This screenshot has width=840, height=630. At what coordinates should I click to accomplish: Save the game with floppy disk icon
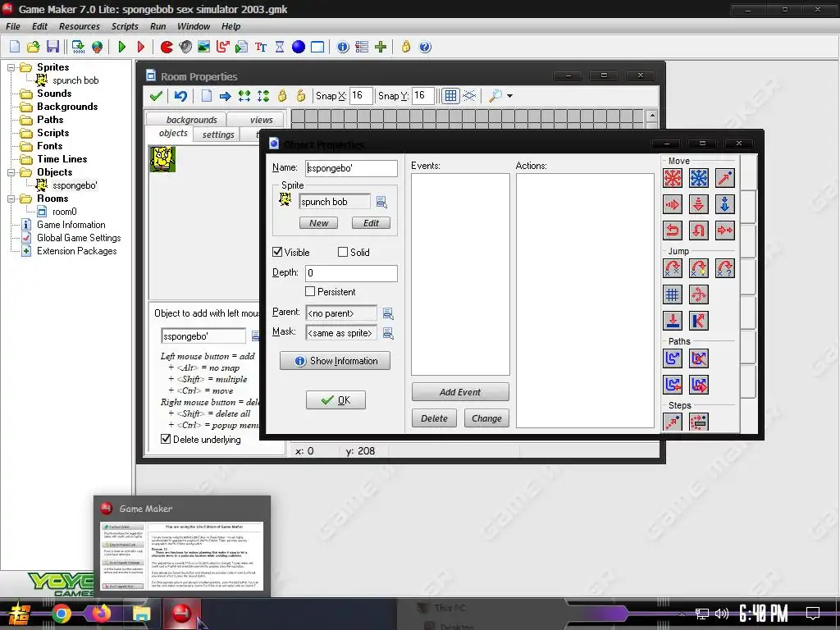52,47
